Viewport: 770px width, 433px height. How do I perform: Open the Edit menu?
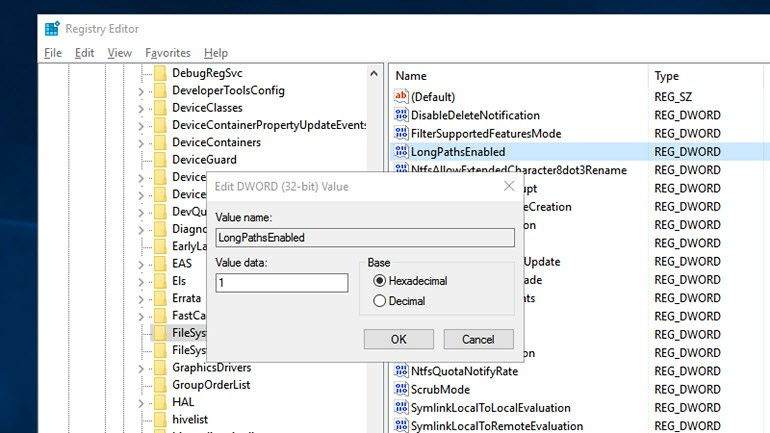[x=84, y=53]
